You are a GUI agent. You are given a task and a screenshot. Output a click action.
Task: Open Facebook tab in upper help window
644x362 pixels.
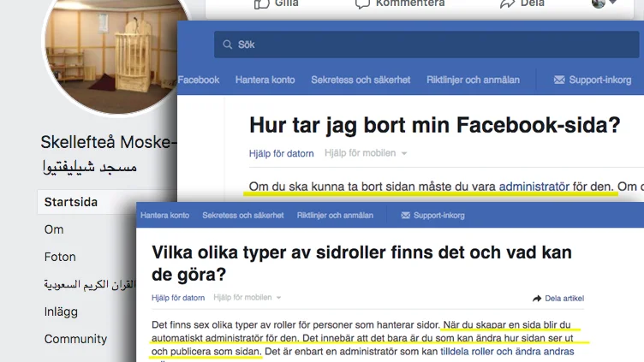199,80
